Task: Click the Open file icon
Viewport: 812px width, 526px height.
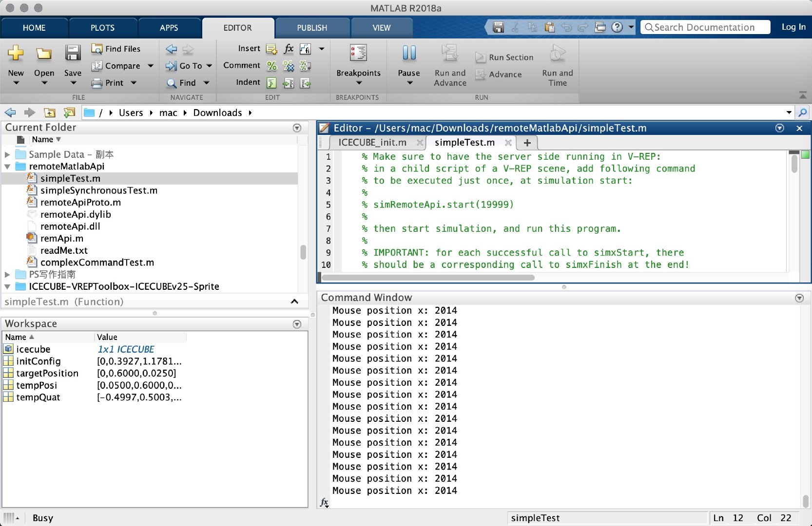Action: pos(44,58)
